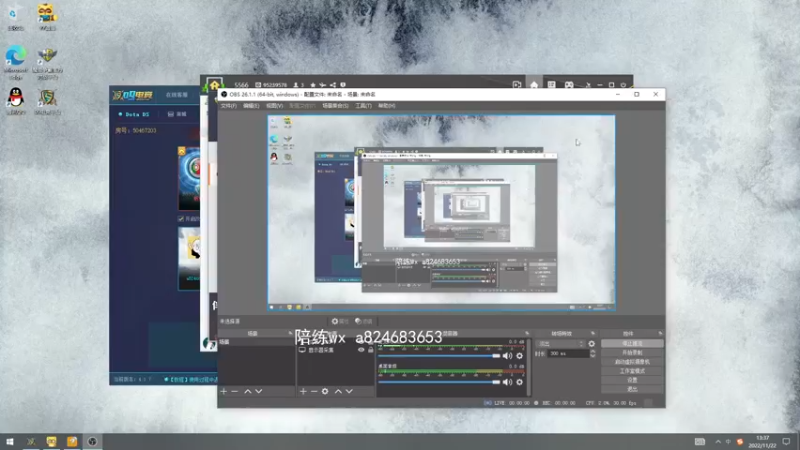This screenshot has width=800, height=450.
Task: Mute the 桌面音频 channel speaker icon
Action: (507, 382)
